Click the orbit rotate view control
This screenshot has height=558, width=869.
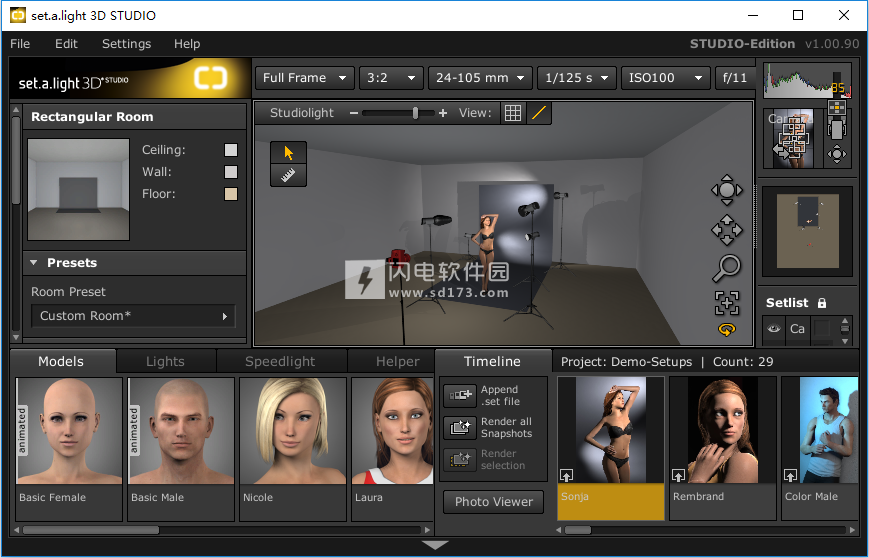(x=727, y=190)
